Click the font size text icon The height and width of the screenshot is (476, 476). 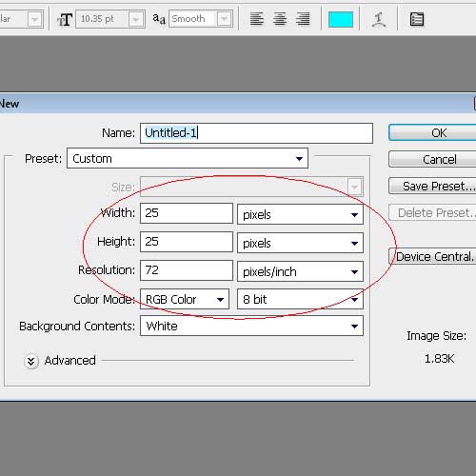coord(65,20)
